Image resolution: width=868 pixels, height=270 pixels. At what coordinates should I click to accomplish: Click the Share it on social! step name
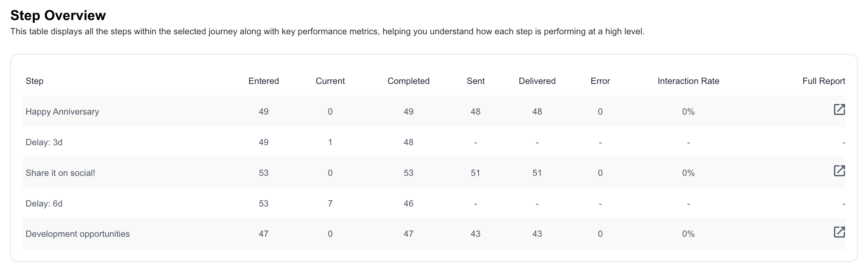(60, 173)
